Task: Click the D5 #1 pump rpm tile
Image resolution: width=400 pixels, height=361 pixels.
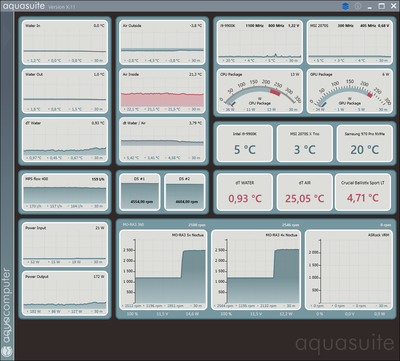Action: [140, 192]
